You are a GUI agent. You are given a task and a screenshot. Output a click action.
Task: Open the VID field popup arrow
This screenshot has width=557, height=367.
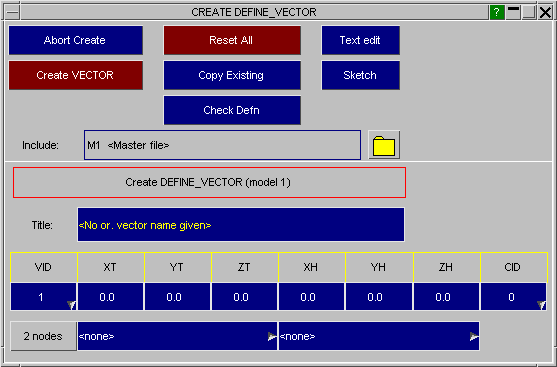[x=71, y=304]
